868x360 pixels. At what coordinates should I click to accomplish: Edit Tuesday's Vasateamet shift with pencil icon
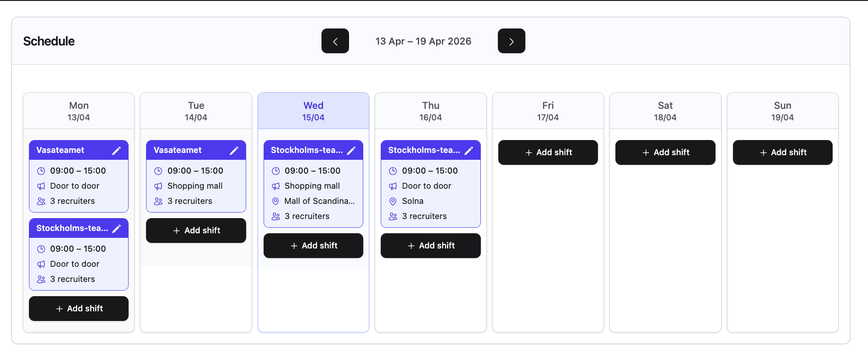pyautogui.click(x=234, y=151)
